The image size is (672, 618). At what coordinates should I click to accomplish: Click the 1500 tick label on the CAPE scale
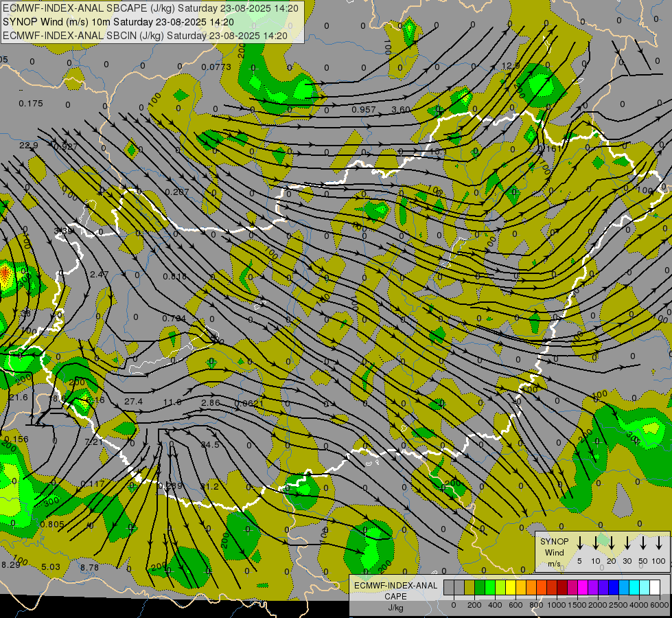point(577,605)
